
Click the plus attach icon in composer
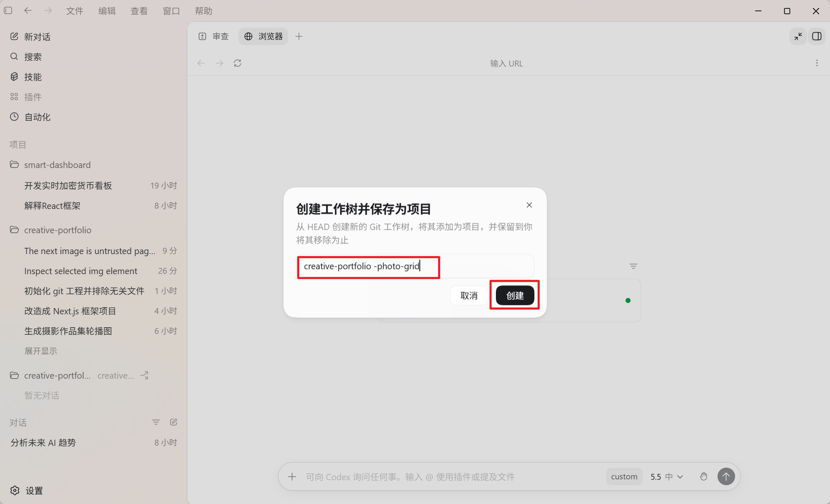(292, 476)
